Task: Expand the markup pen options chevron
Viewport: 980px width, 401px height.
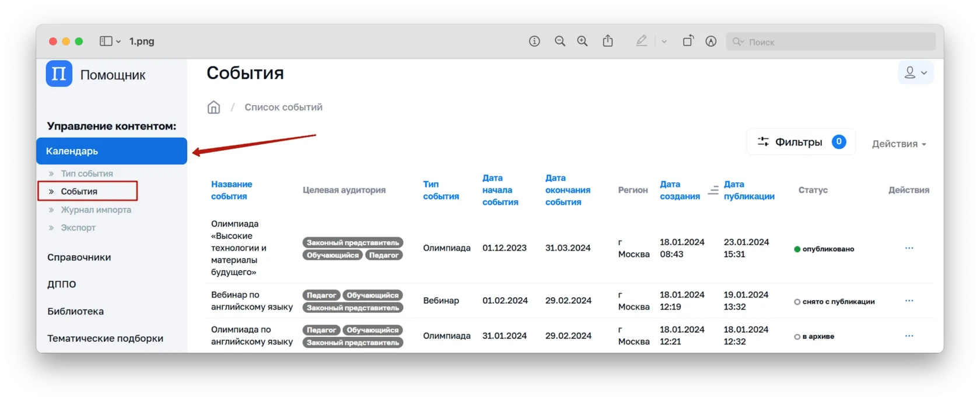Action: [664, 41]
